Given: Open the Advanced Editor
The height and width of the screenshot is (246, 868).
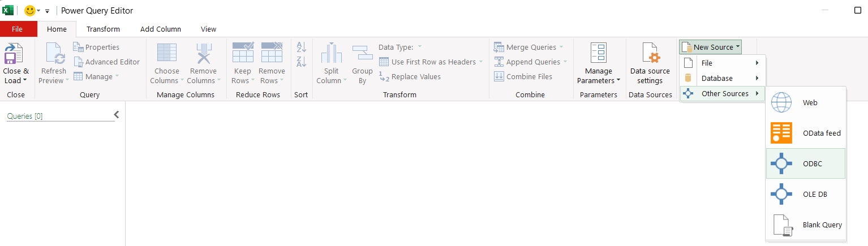Looking at the screenshot, I should (106, 62).
